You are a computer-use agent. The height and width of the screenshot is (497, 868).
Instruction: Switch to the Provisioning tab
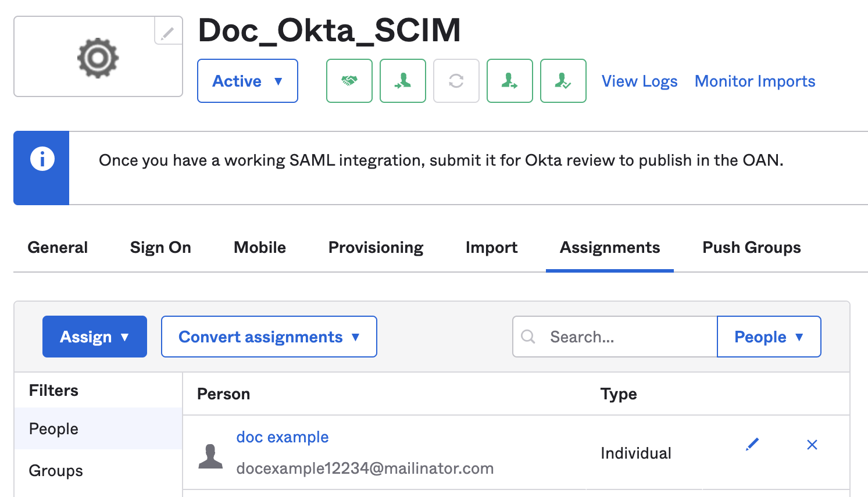pos(376,248)
